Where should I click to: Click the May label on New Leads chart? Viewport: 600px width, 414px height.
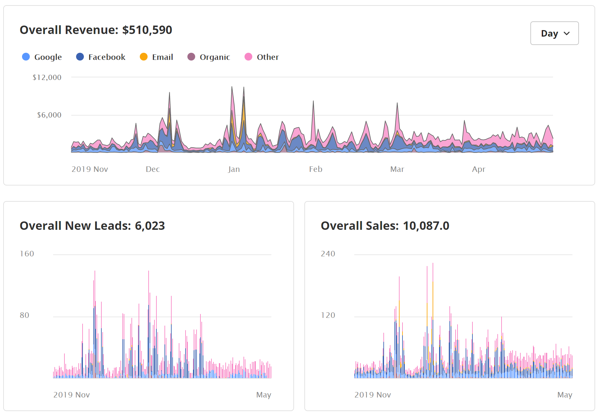pos(264,395)
